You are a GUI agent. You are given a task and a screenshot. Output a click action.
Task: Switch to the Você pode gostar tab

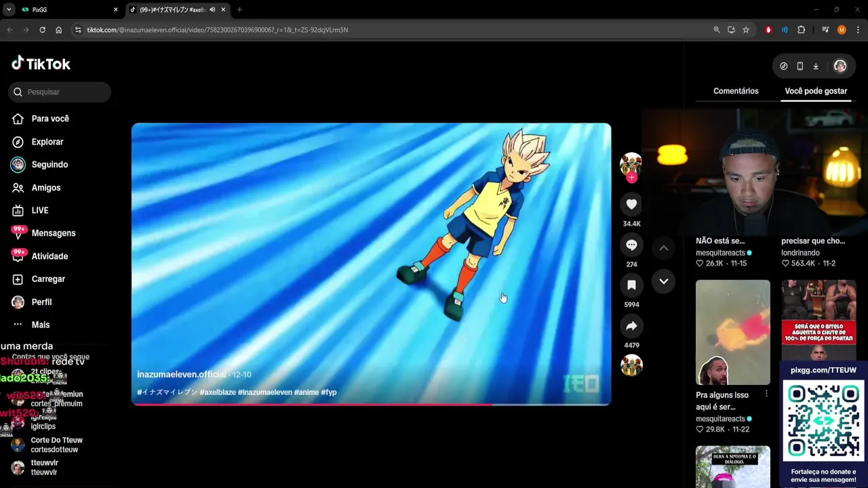click(816, 91)
